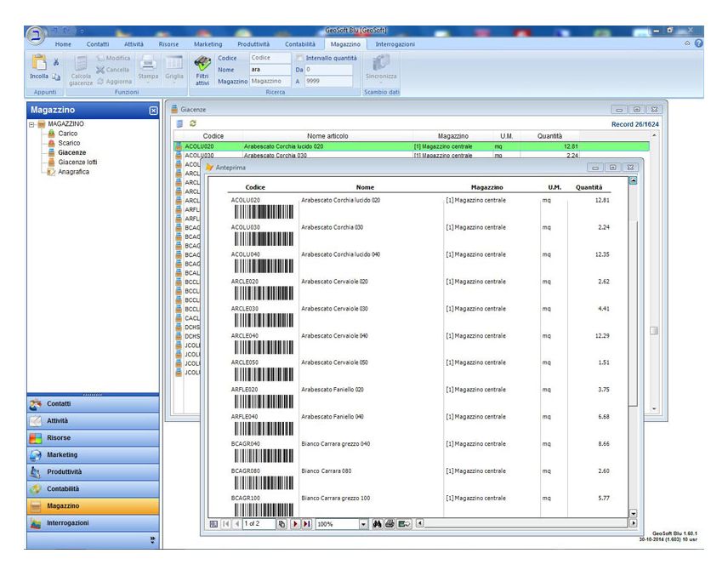Switch to the Risorse ribbon tab
The height and width of the screenshot is (576, 728).
click(x=168, y=44)
